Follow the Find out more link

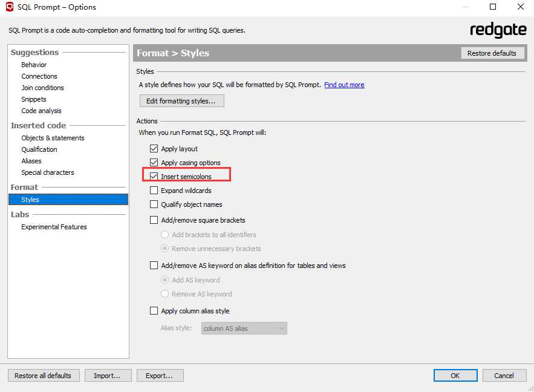pos(344,85)
